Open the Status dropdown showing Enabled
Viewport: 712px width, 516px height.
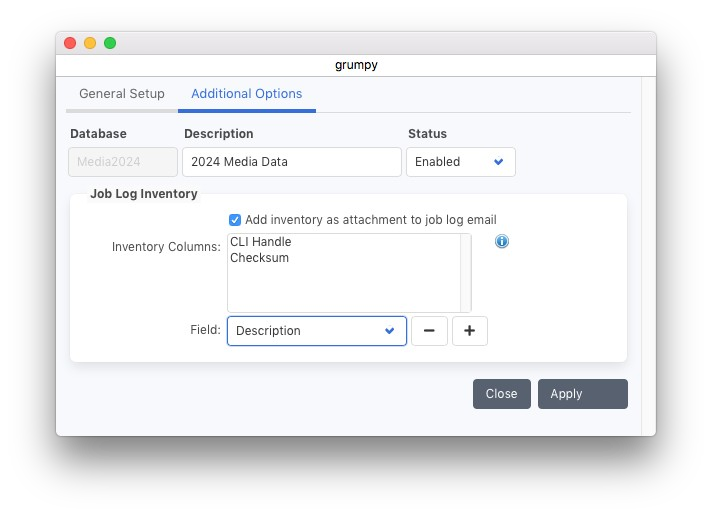point(460,162)
